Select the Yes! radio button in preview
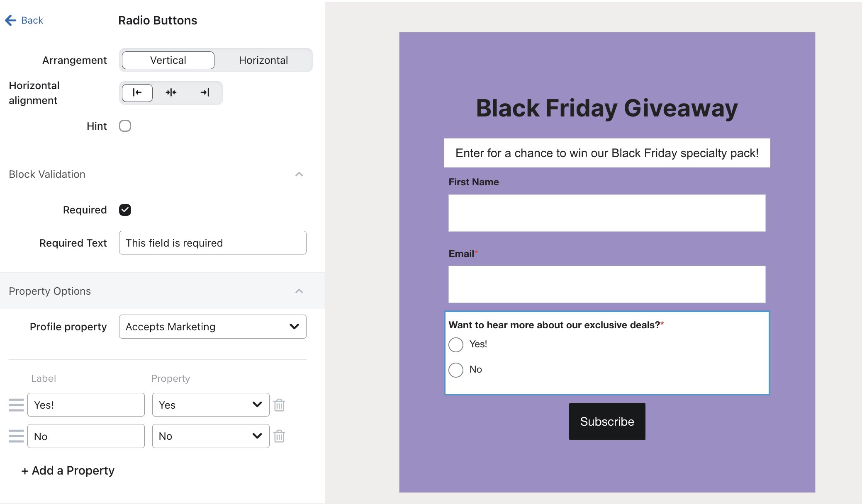862x504 pixels. pos(456,344)
